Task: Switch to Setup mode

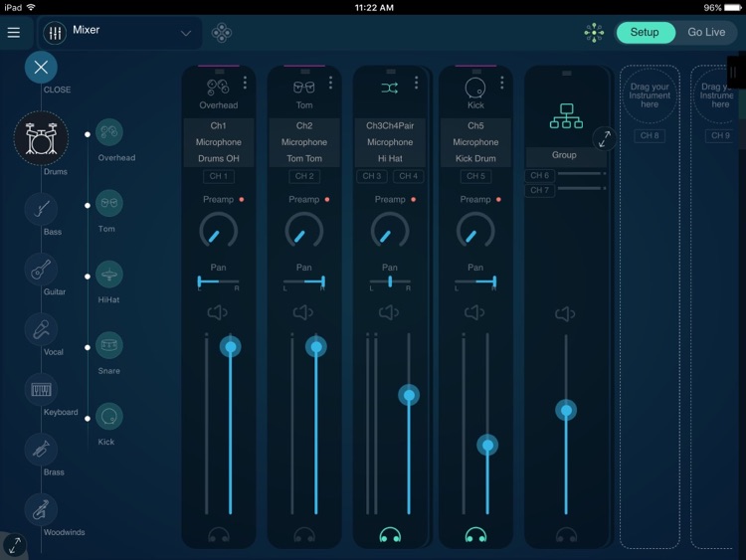Action: tap(646, 33)
